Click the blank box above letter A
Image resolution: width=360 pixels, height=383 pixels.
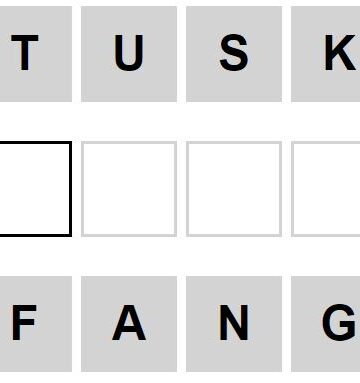pos(129,189)
